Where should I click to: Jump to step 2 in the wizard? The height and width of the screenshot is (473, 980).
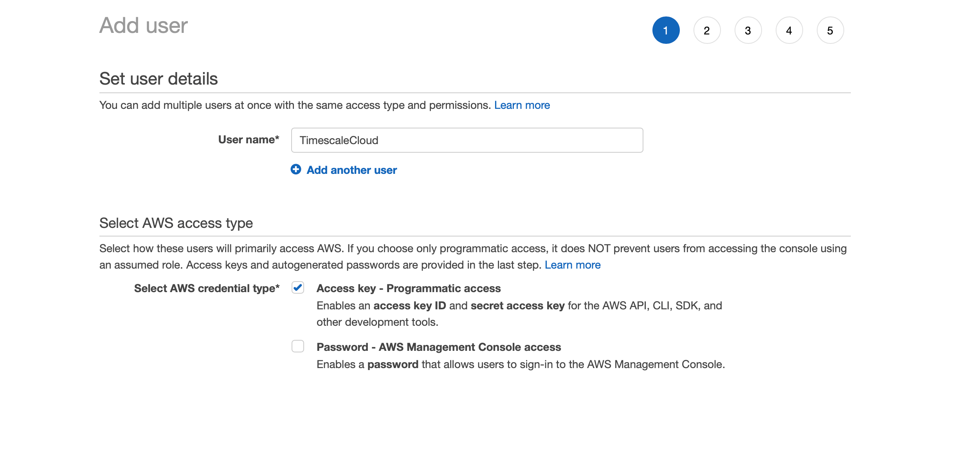point(707,30)
